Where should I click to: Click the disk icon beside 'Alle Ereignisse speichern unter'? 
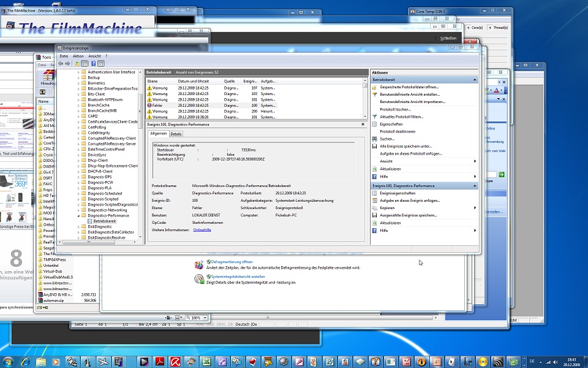click(x=374, y=147)
